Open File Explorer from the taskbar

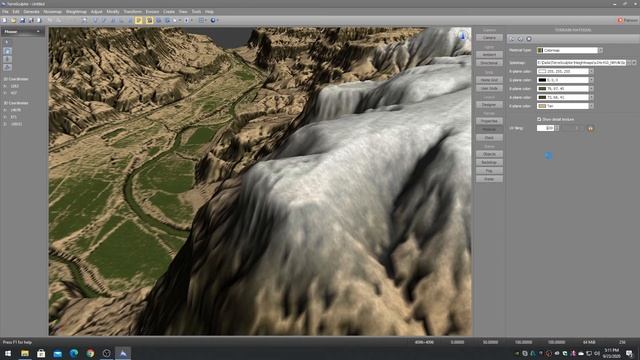click(25, 353)
